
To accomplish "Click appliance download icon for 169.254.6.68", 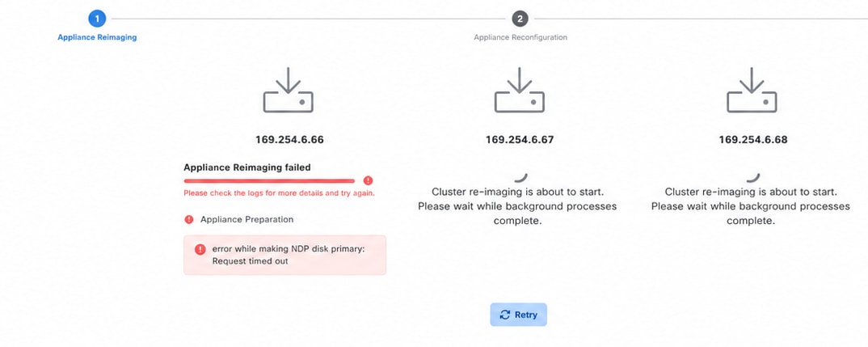I will tap(751, 91).
